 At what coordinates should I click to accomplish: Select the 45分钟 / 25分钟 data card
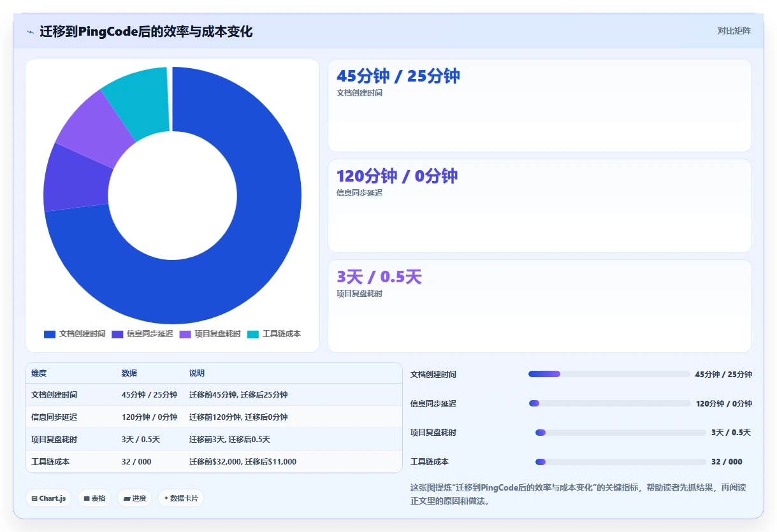539,105
